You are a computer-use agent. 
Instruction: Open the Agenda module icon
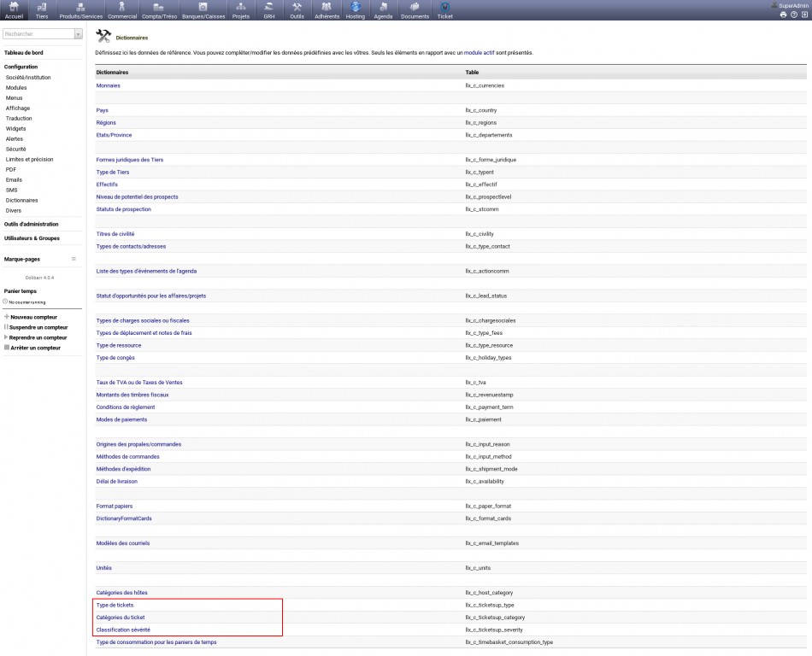tap(383, 8)
